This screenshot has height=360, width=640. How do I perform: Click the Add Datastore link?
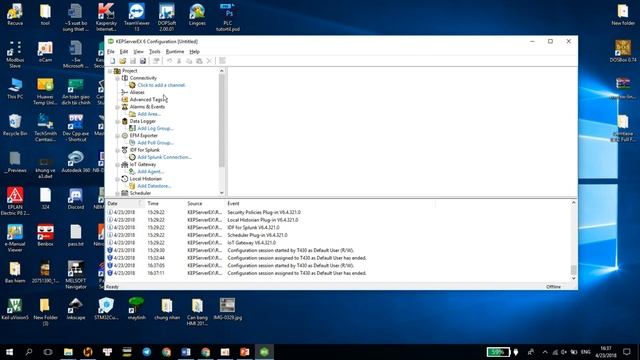(x=154, y=186)
